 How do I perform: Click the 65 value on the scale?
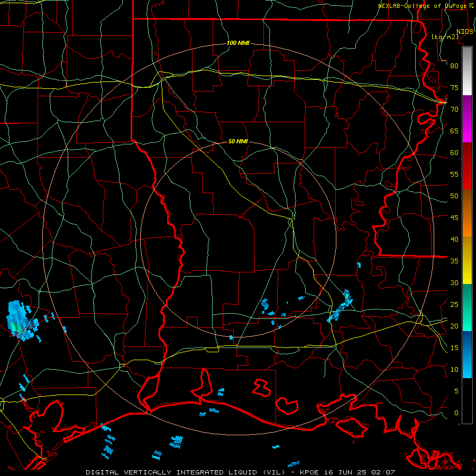[x=454, y=131]
